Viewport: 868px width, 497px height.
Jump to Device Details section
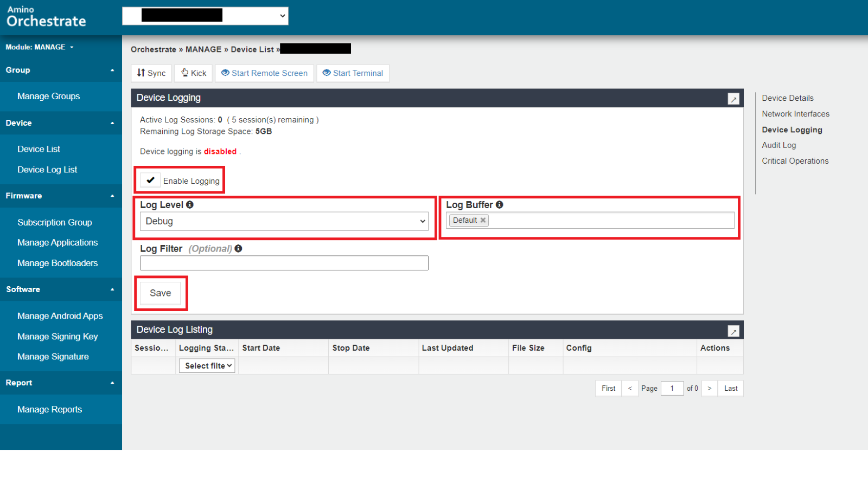[x=788, y=98]
